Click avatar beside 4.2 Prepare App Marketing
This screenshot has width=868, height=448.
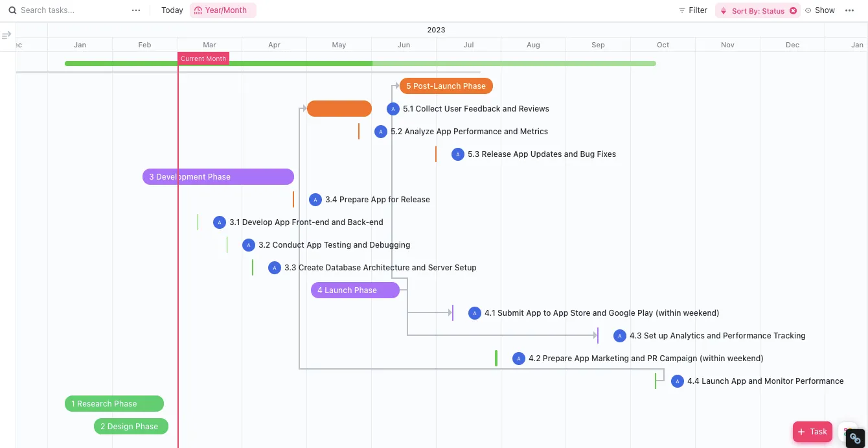coord(519,359)
